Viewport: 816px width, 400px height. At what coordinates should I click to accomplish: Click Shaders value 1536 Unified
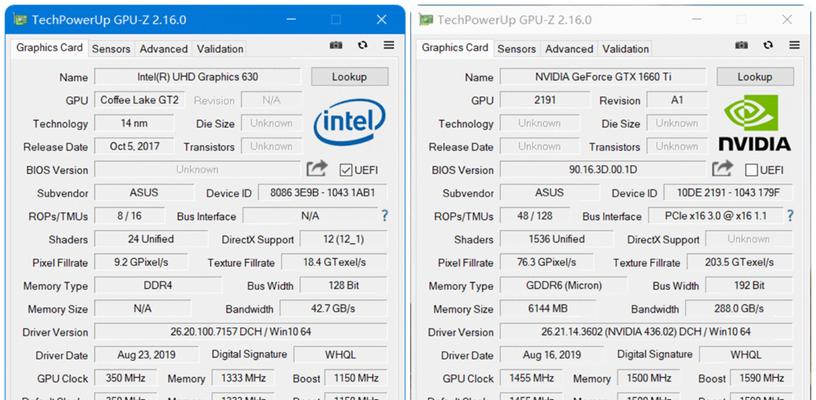pos(556,239)
